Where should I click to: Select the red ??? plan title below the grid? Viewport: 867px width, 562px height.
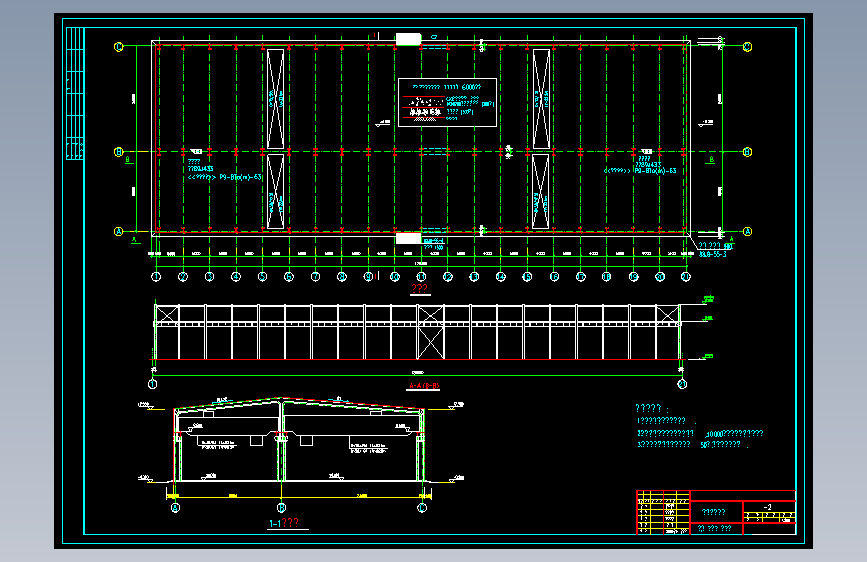420,289
